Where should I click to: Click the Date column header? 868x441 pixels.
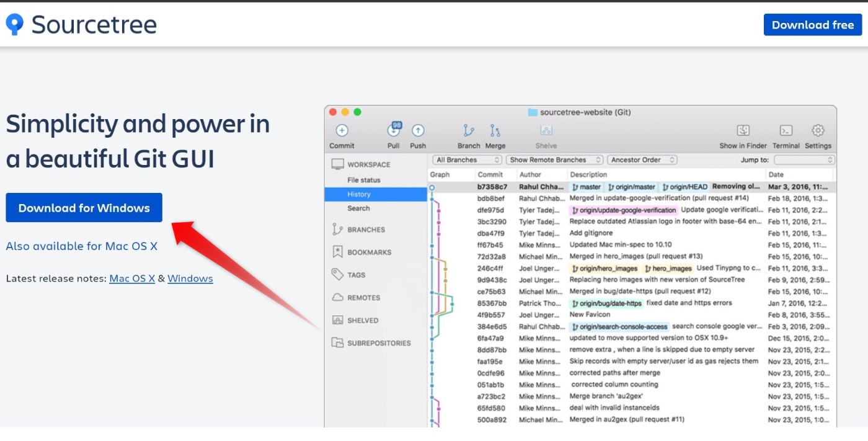pyautogui.click(x=776, y=175)
